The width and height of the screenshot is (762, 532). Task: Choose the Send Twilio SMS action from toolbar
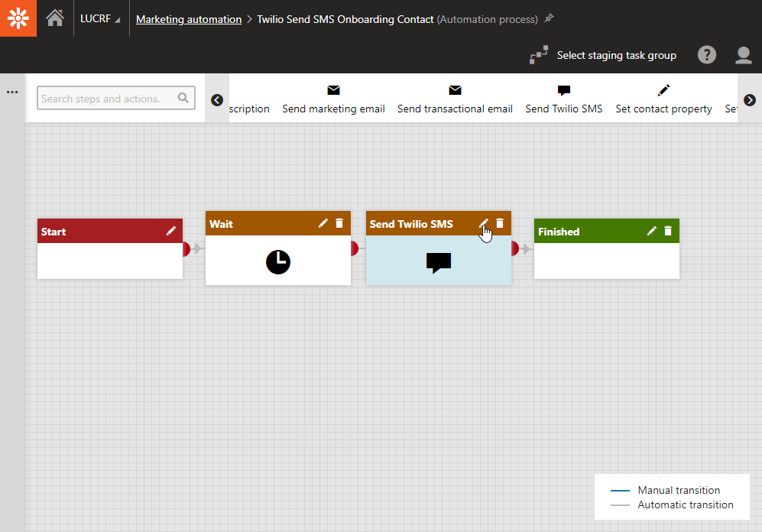564,90
